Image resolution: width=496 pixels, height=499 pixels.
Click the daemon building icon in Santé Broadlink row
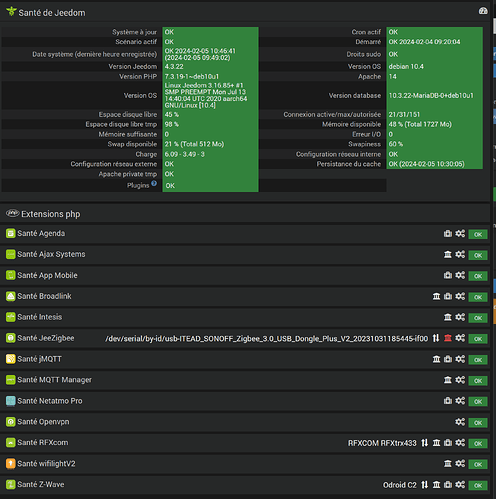tap(436, 296)
